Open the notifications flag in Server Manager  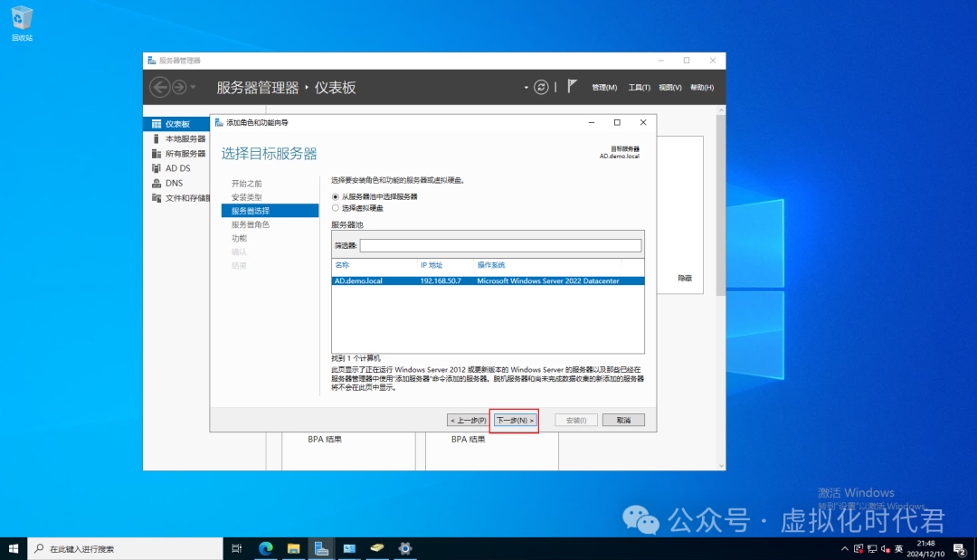click(572, 87)
